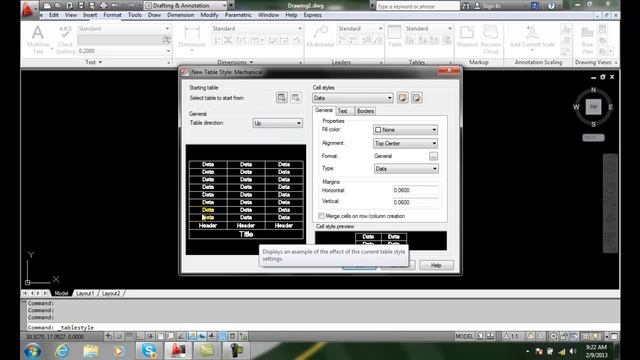Toggle Snap Mode in status bar
This screenshot has width=640, height=360.
tap(119, 336)
